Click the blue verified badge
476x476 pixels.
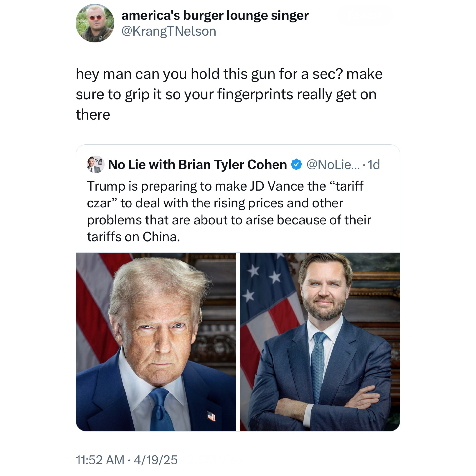coord(296,164)
